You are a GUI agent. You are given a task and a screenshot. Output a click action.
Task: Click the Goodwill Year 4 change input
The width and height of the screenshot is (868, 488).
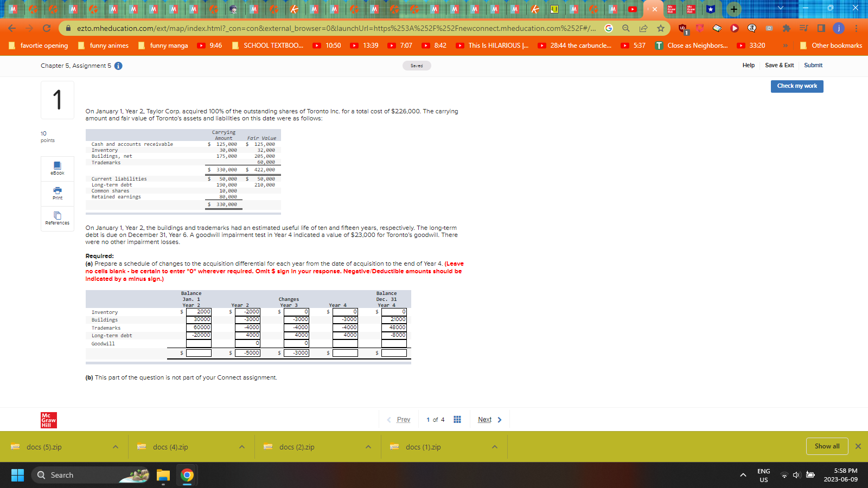(x=345, y=343)
